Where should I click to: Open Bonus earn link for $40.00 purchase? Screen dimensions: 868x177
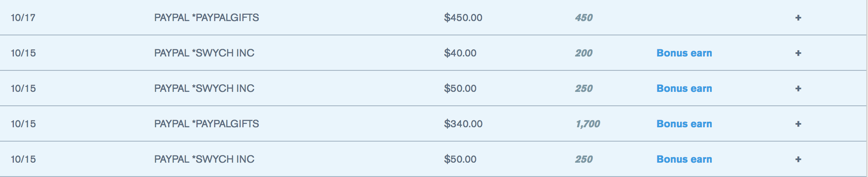(x=684, y=53)
